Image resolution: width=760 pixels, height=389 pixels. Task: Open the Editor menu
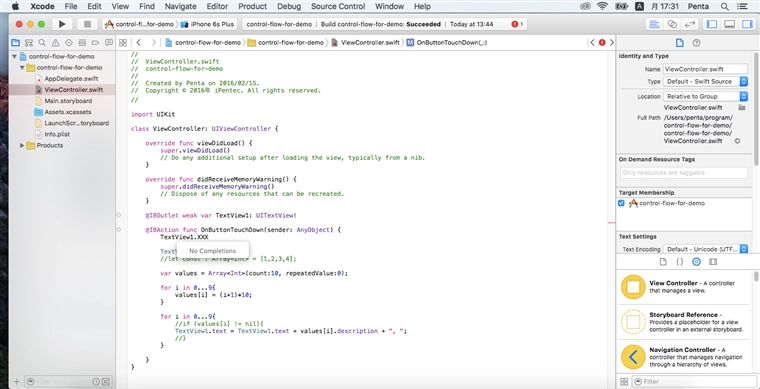tap(217, 6)
